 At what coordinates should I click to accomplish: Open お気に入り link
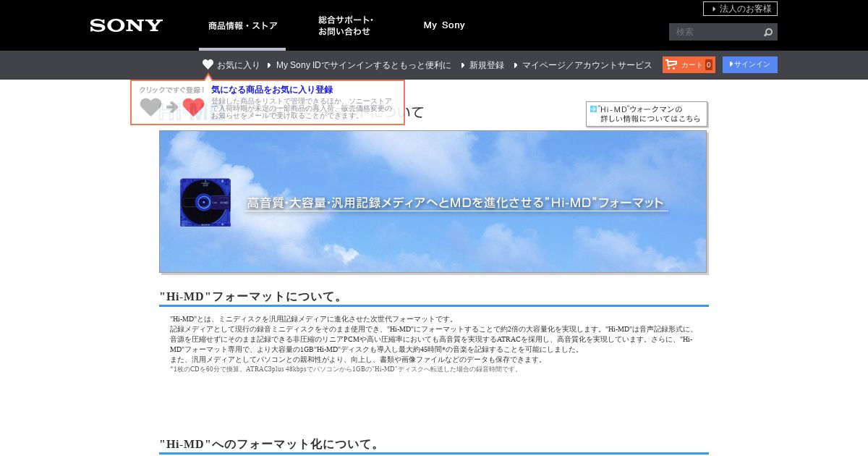point(238,65)
